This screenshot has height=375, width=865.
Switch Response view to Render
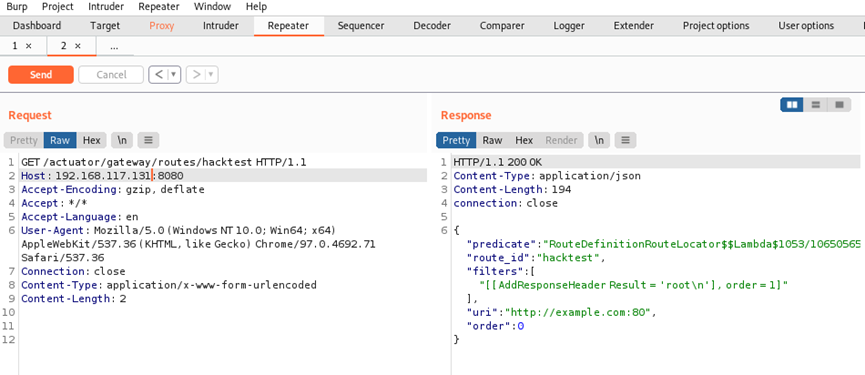(x=561, y=141)
